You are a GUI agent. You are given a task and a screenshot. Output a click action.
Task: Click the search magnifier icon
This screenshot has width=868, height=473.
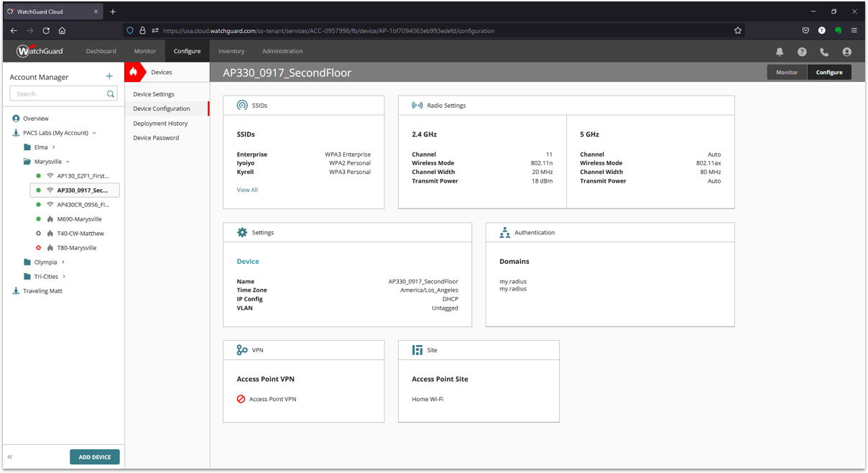click(x=111, y=93)
